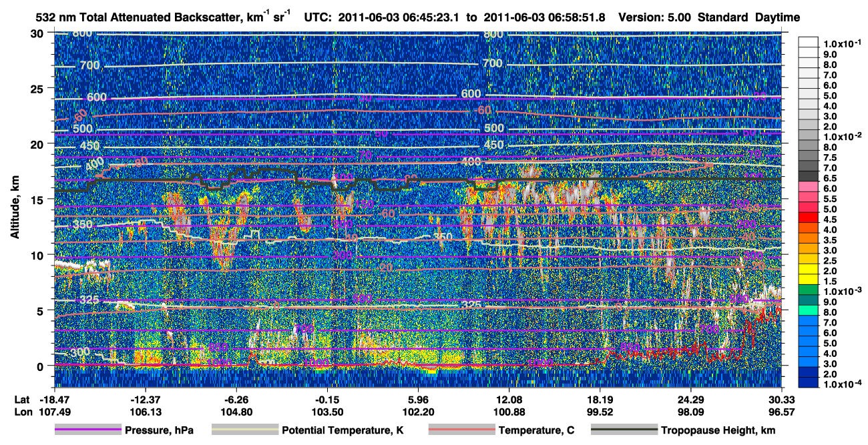Image resolution: width=868 pixels, height=445 pixels.
Task: Click the 'Lat' row label
Action: pyautogui.click(x=21, y=399)
